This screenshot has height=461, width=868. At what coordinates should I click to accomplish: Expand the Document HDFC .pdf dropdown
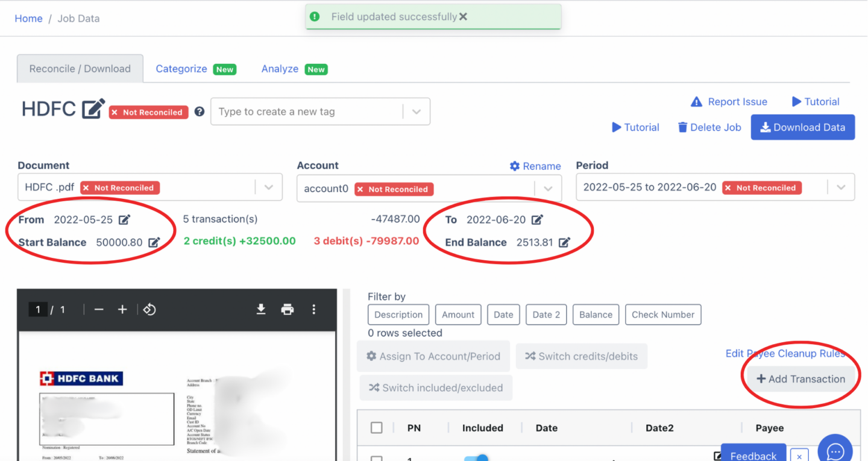tap(269, 187)
